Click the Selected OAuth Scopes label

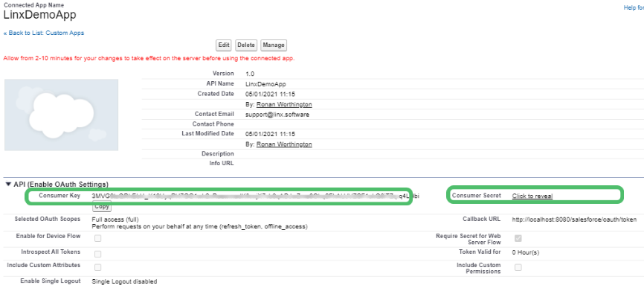coord(48,219)
